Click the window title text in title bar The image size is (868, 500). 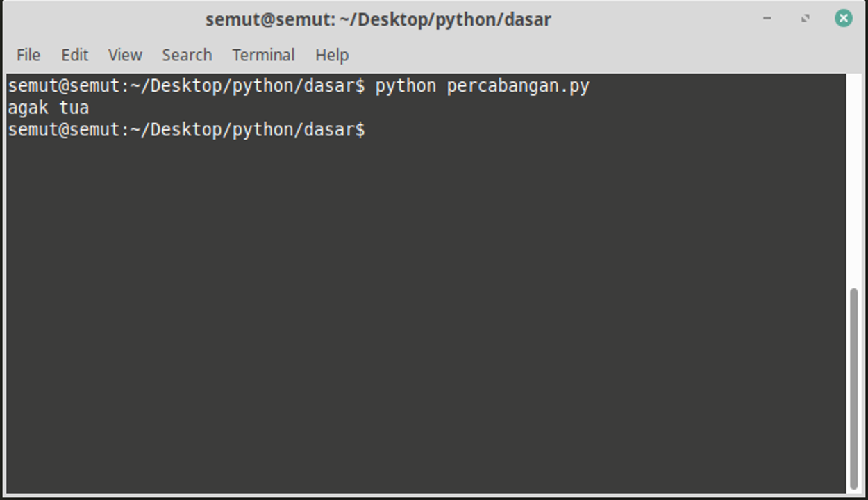pyautogui.click(x=378, y=19)
